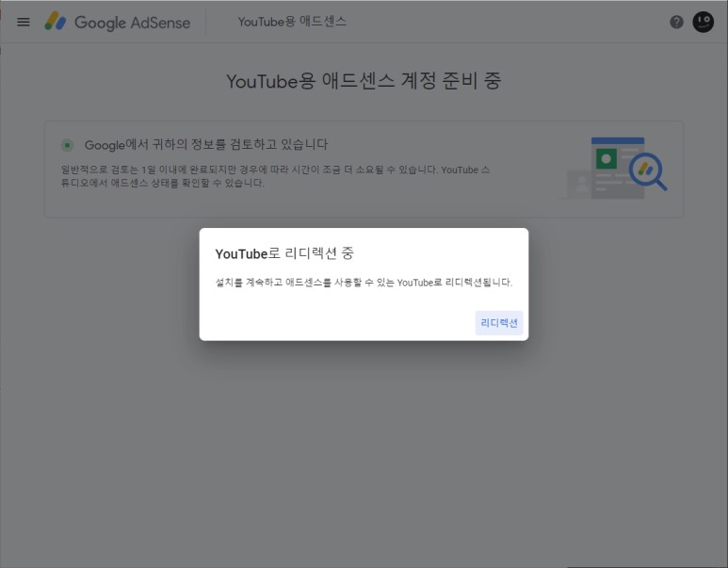
Task: Click the dialog message about 설치를 계속하고
Action: point(364,283)
